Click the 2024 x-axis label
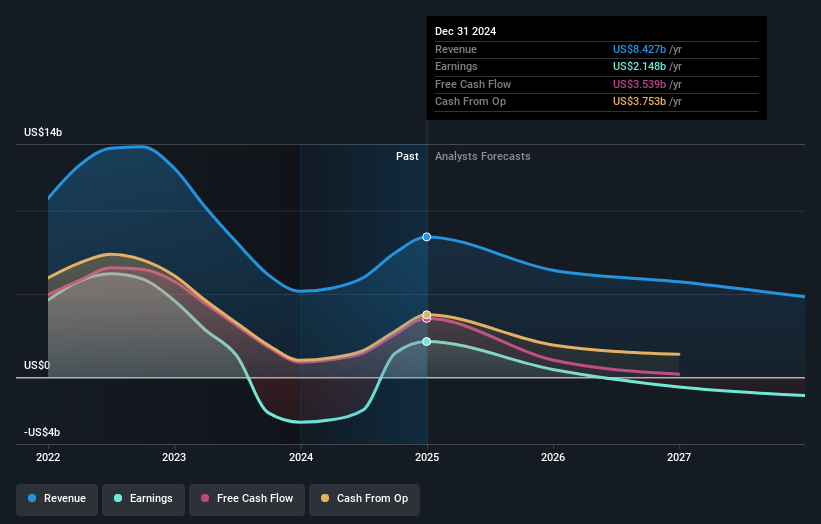821x524 pixels. pos(301,457)
